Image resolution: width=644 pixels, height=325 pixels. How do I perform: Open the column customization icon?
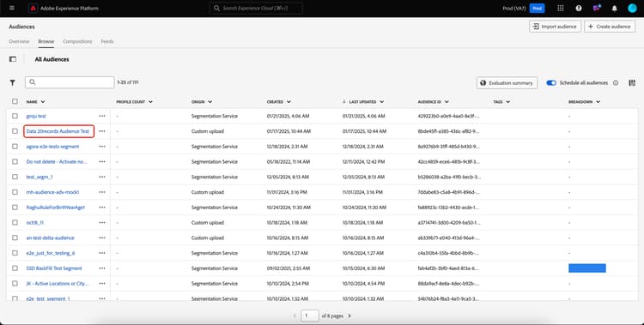tap(632, 82)
